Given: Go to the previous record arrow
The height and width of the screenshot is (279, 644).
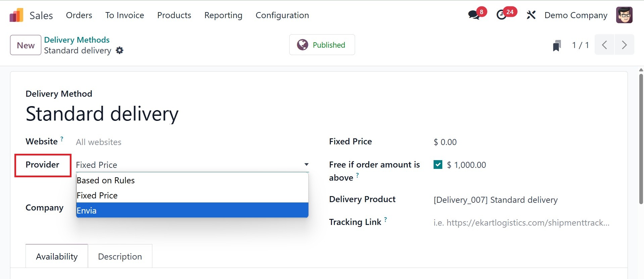Looking at the screenshot, I should tap(604, 45).
